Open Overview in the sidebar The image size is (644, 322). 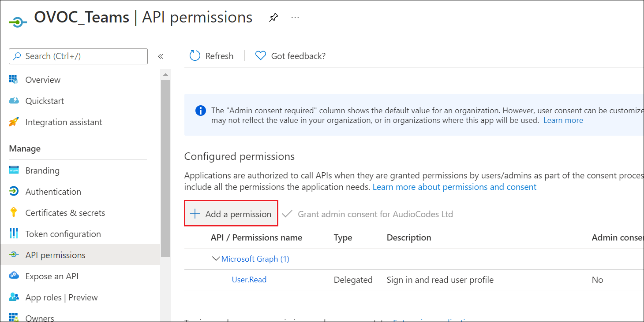point(43,80)
